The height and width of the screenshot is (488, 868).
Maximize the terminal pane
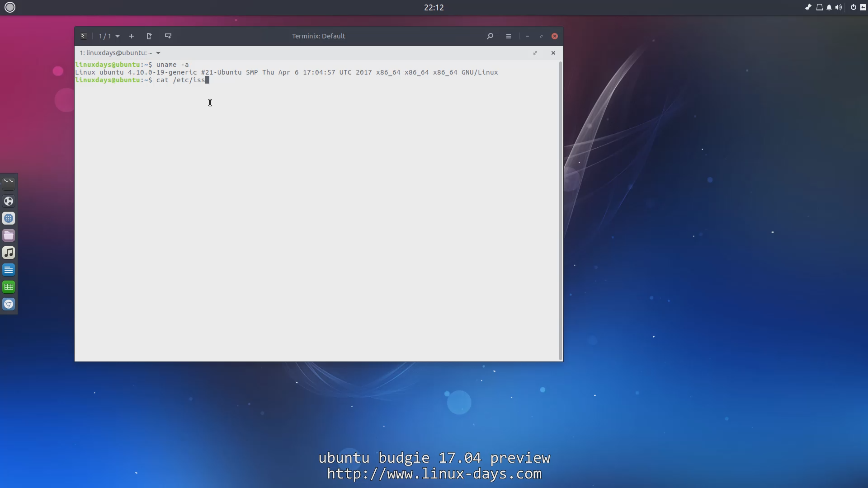point(535,53)
